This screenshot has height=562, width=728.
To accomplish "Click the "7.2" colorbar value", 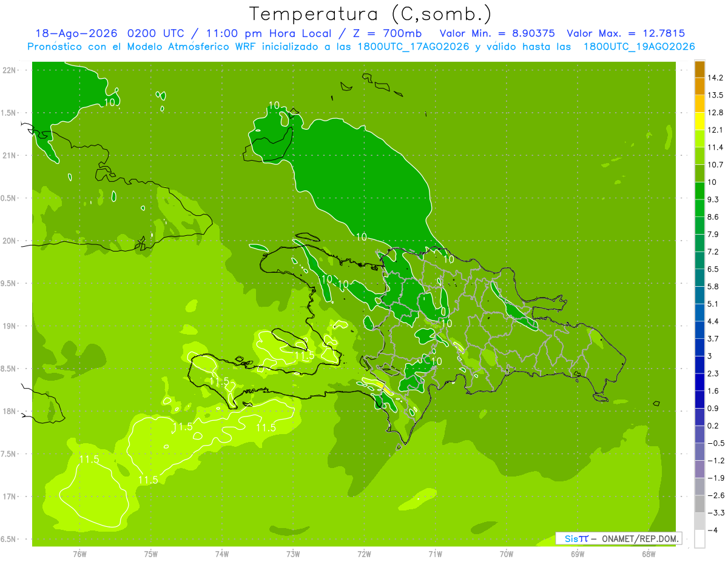I will (713, 252).
